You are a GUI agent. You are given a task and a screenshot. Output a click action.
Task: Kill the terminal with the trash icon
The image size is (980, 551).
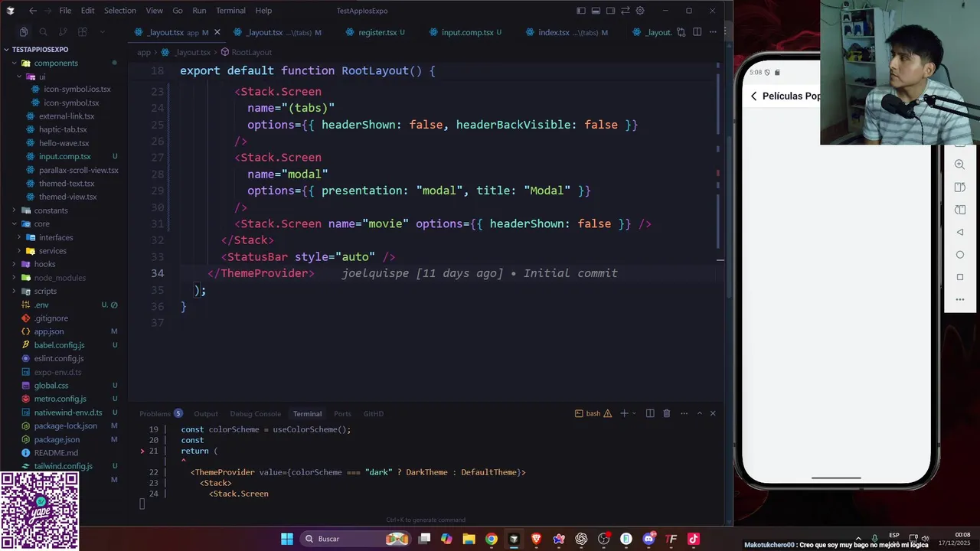(x=666, y=413)
